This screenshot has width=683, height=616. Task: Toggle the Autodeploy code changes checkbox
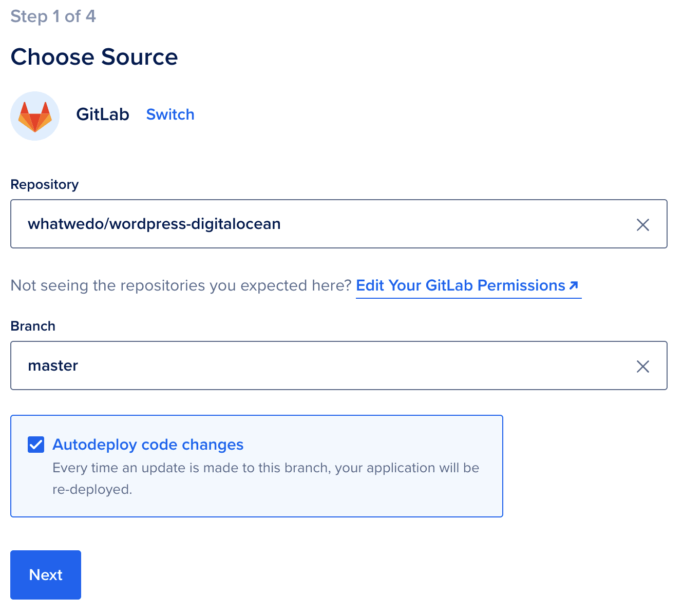36,445
